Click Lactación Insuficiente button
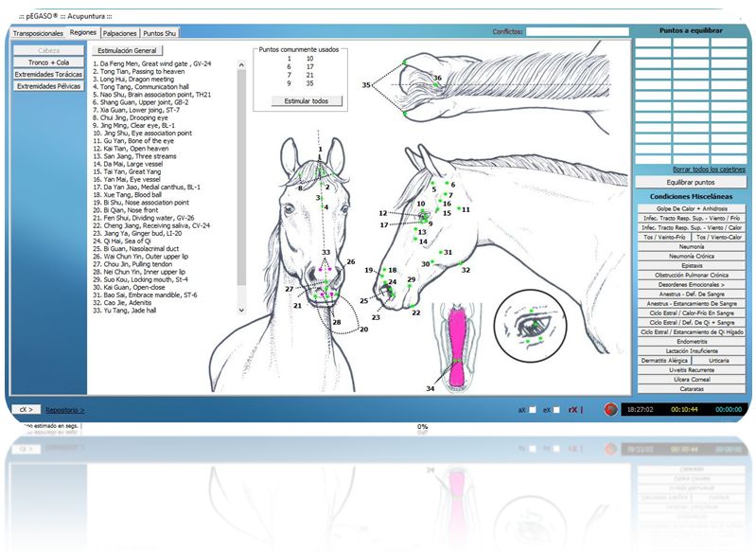This screenshot has height=553, width=756. pos(692,350)
